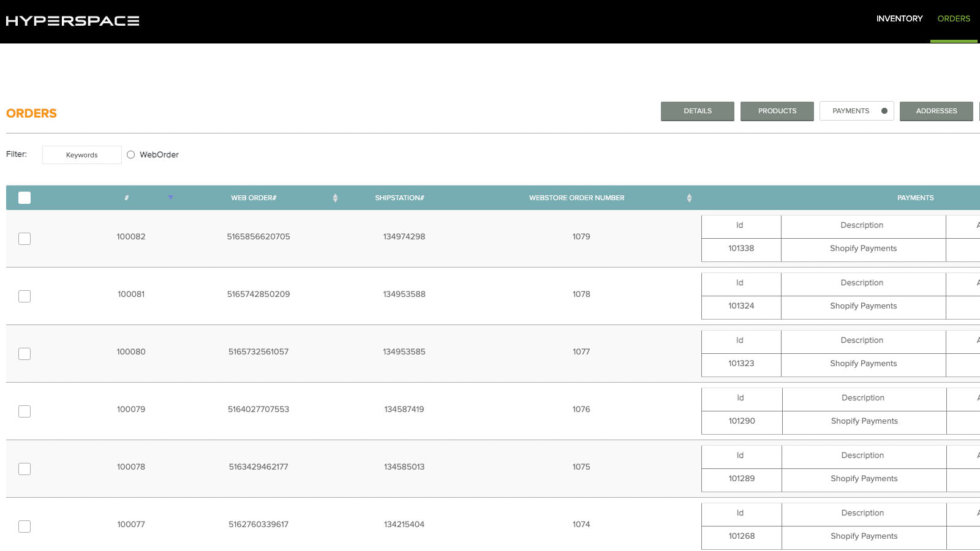
Task: Click ShipStation number 134974298
Action: pyautogui.click(x=404, y=236)
